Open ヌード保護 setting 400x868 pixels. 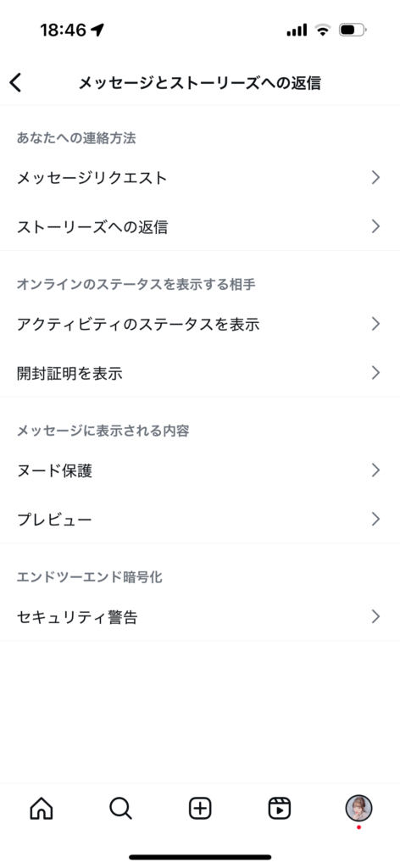[x=200, y=470]
